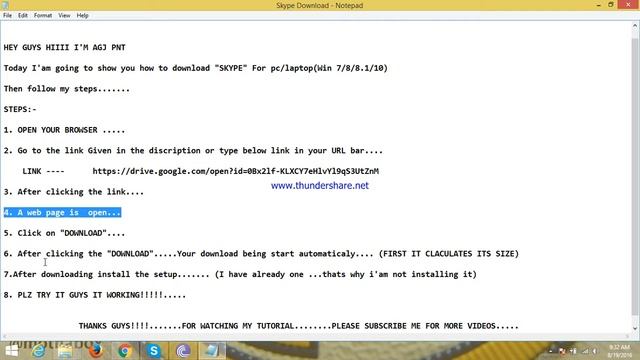Launch Internet Explorer from the taskbar

[x=39, y=351]
